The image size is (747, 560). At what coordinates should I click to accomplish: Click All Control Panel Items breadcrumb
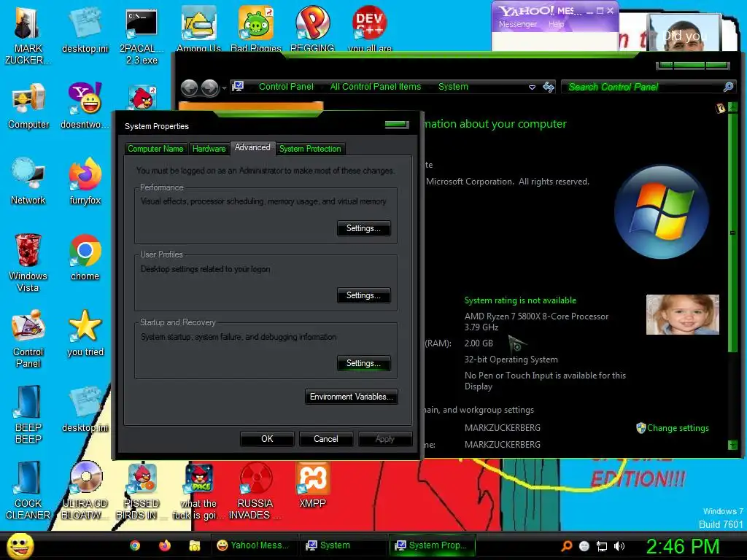[x=376, y=87]
